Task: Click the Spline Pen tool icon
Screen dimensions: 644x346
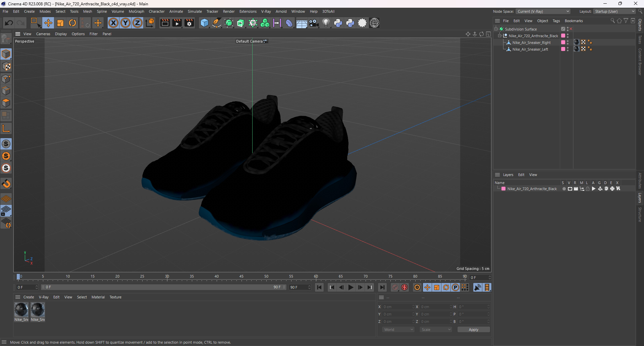Action: (217, 23)
